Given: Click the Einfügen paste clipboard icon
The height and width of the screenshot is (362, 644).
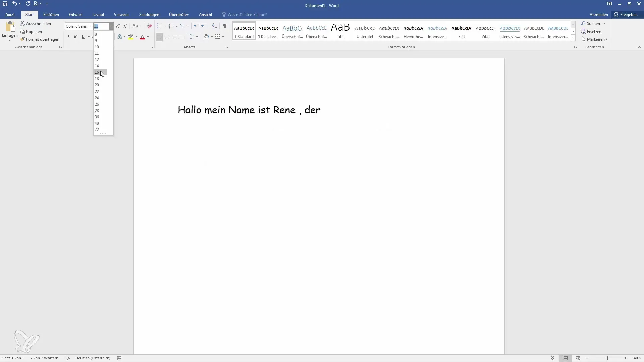Looking at the screenshot, I should 10,27.
